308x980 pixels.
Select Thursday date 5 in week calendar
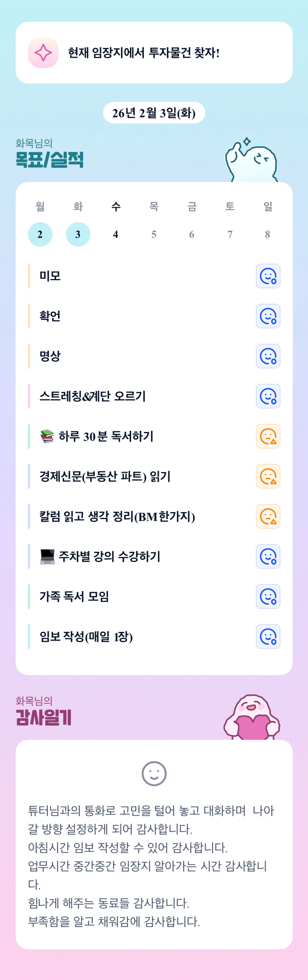click(x=153, y=234)
